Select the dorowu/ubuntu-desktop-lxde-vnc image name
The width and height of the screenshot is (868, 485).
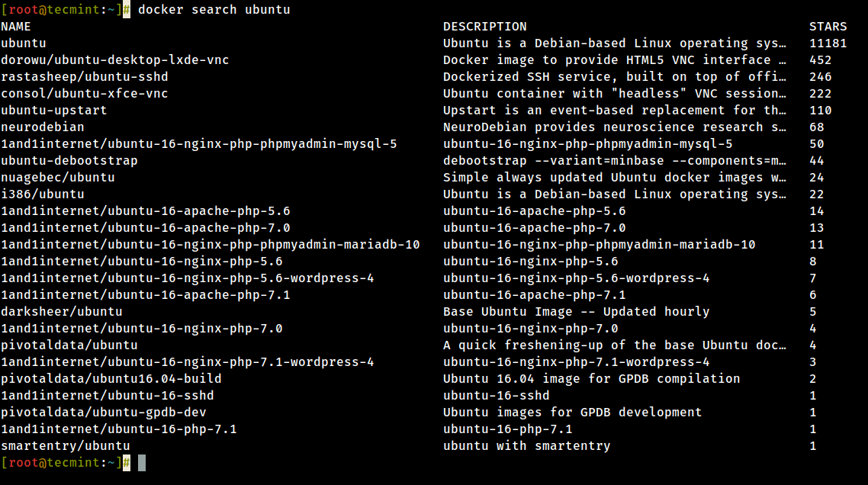click(114, 60)
